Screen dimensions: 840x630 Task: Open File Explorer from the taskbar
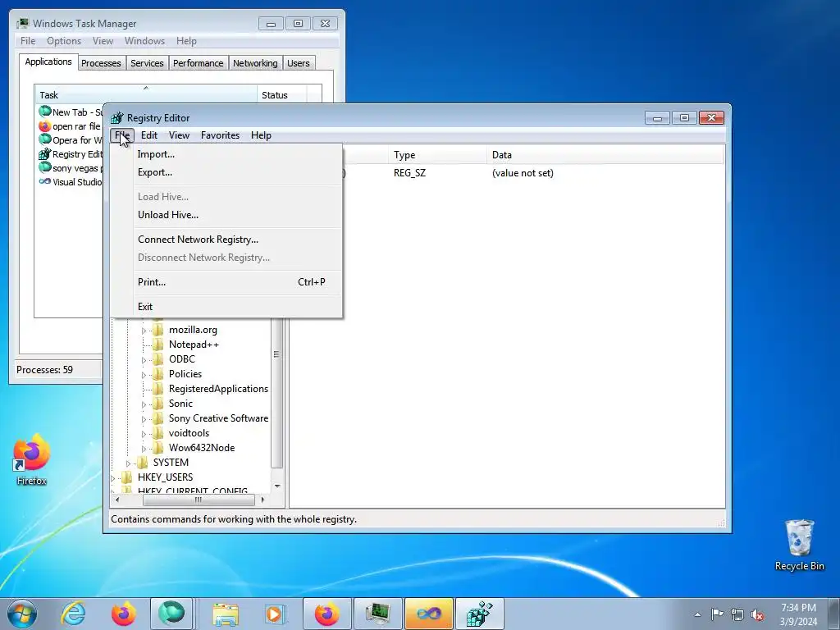click(226, 614)
